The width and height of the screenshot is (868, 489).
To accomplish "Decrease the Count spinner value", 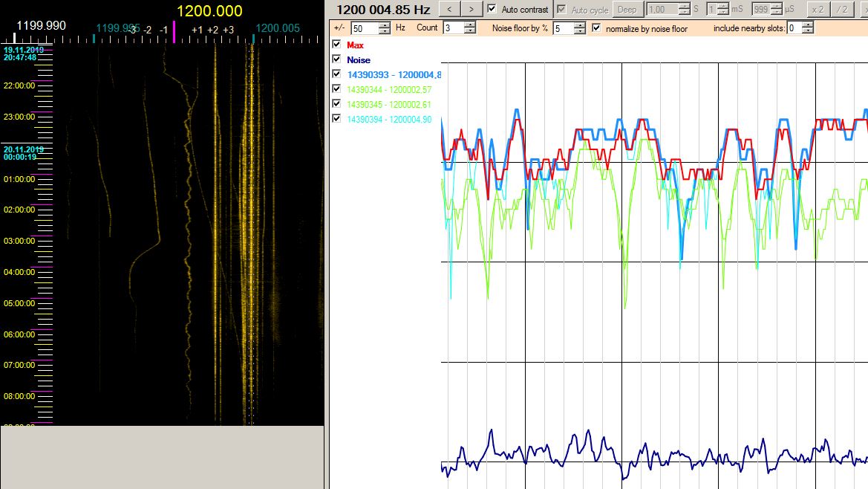I will click(x=469, y=31).
